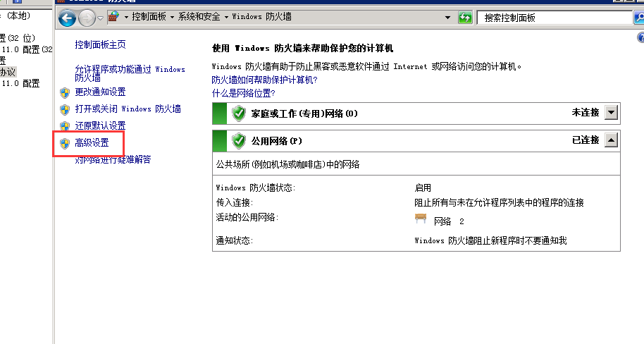
Task: Open 还原默认设置 link
Action: pyautogui.click(x=100, y=125)
